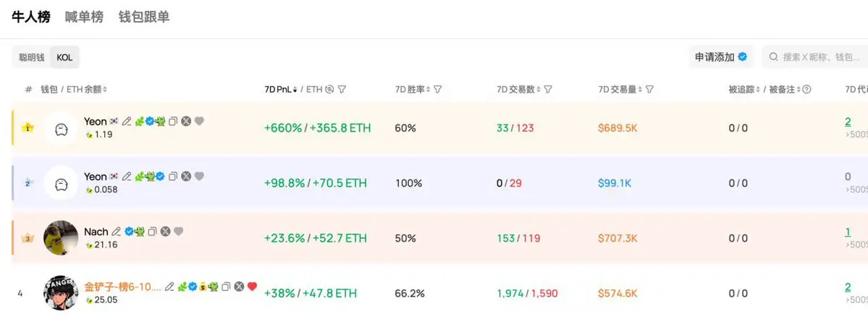Open the 7D PnL filter funnel
Screen dimensions: 868x322
(x=342, y=89)
